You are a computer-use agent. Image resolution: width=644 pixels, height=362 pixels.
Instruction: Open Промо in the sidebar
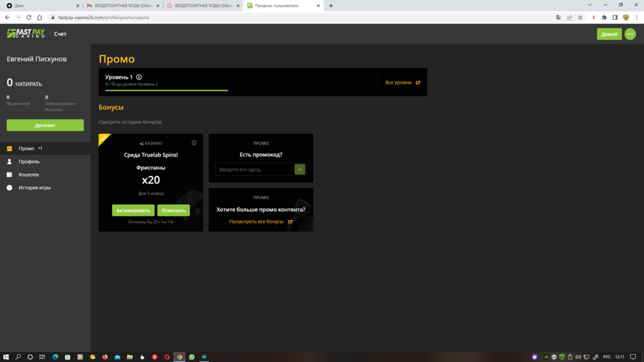[26, 149]
